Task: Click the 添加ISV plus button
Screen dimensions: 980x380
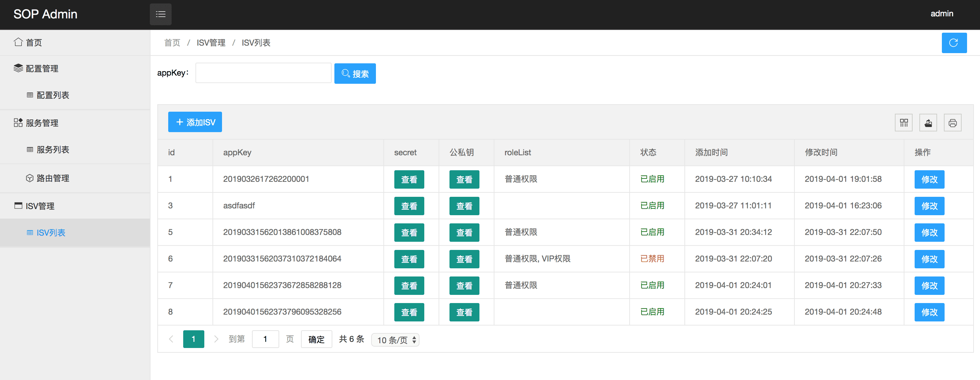Action: click(x=195, y=122)
